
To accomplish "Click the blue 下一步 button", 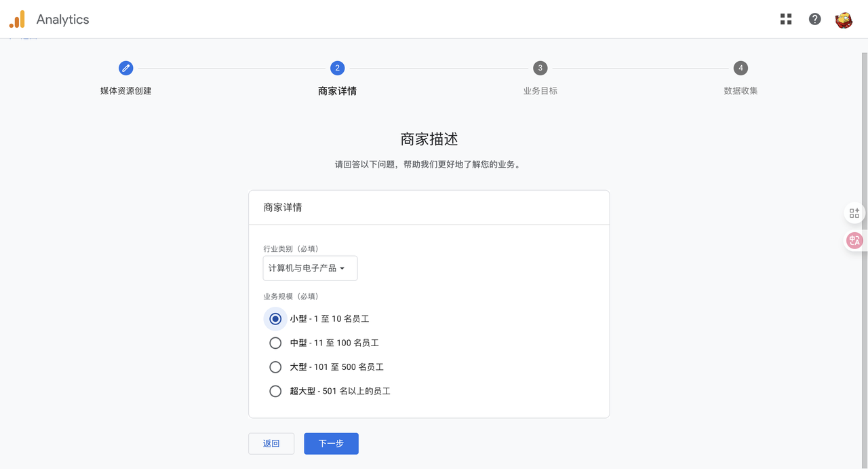I will point(331,443).
